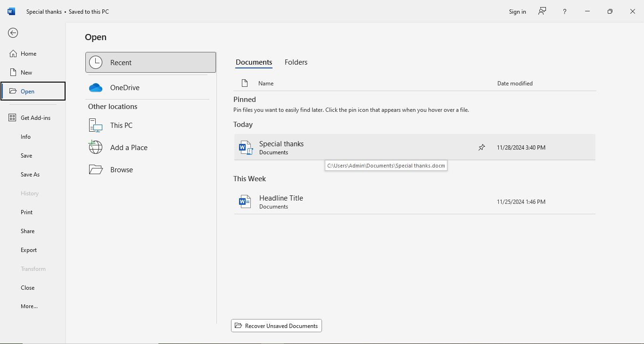Click the Recent clock icon

(x=96, y=62)
